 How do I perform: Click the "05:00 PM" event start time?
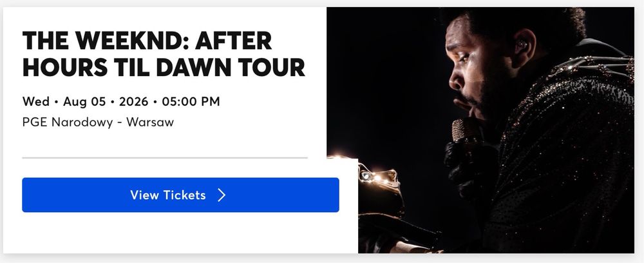click(x=193, y=102)
